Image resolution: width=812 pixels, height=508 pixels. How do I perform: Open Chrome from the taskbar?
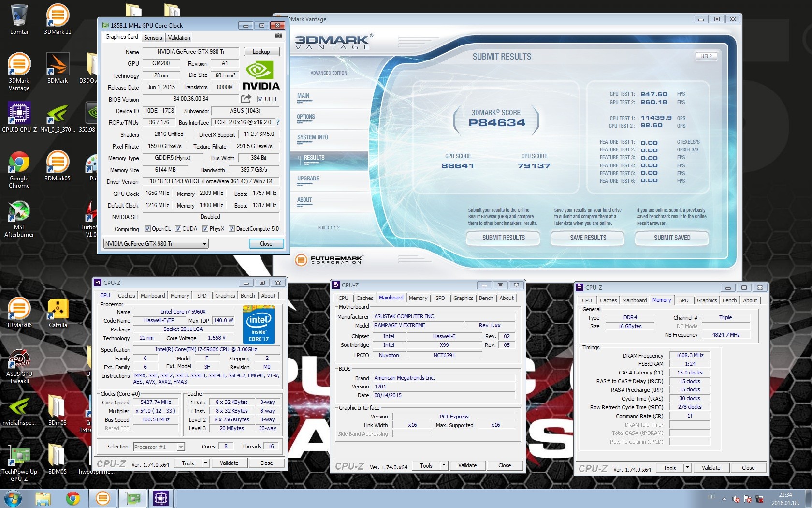point(73,498)
